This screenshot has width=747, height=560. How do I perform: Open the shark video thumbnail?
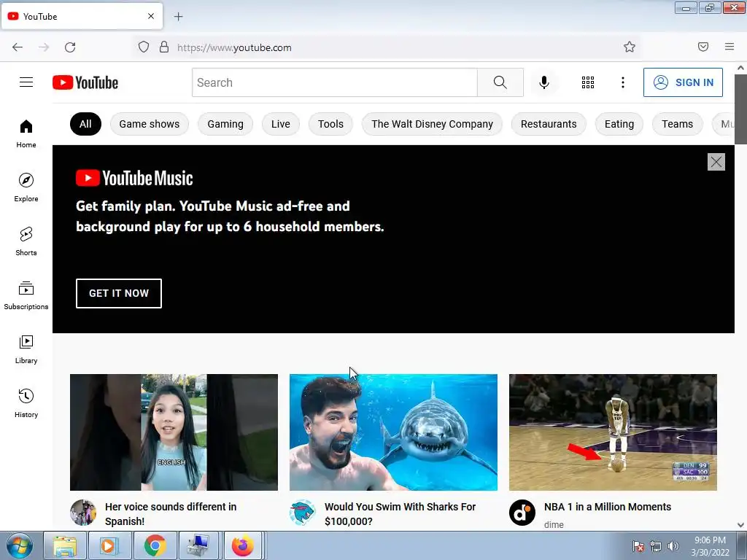(x=393, y=432)
